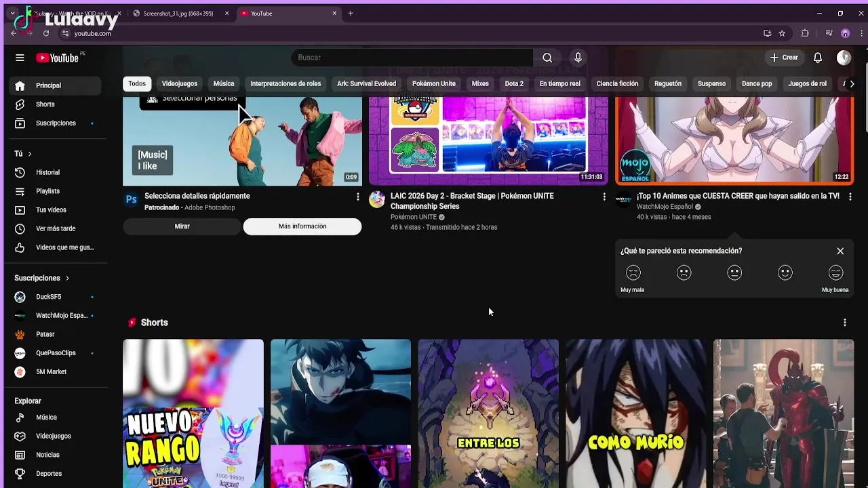Screen dimensions: 868x488
Task: Click the YouTube logo
Action: point(58,58)
